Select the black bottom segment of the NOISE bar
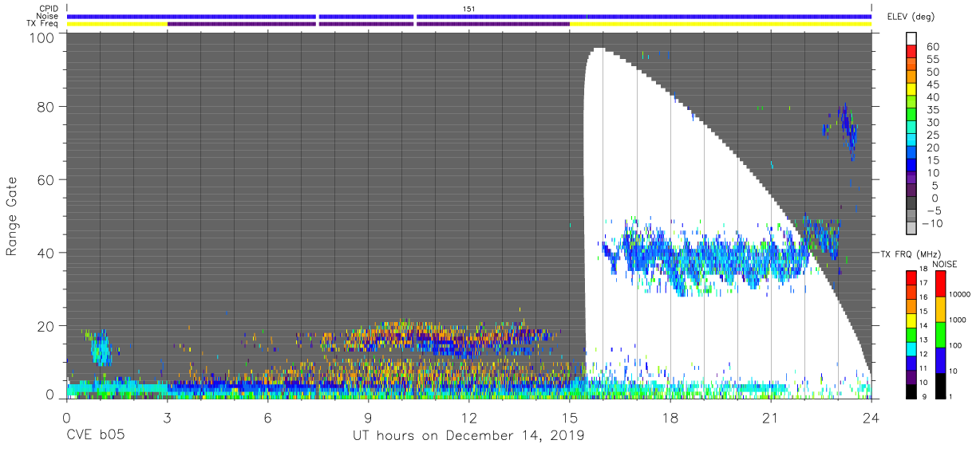The width and height of the screenshot is (980, 452). 941,385
